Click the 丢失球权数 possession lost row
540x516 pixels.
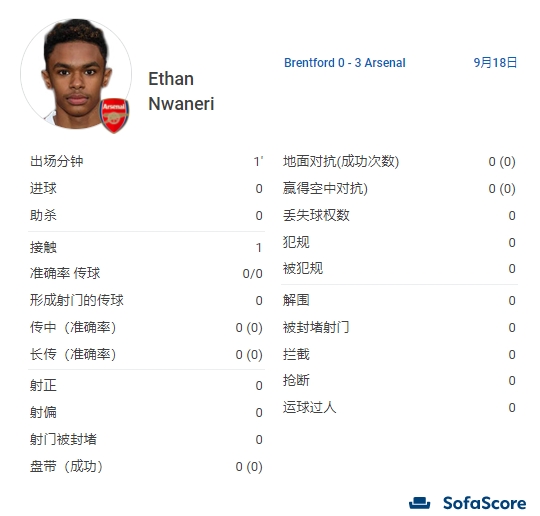click(399, 215)
